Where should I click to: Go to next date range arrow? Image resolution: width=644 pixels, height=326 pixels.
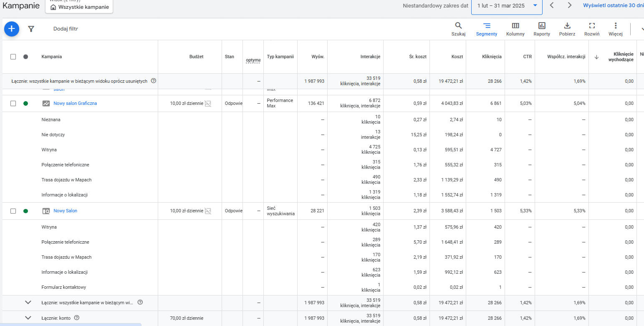pos(570,5)
